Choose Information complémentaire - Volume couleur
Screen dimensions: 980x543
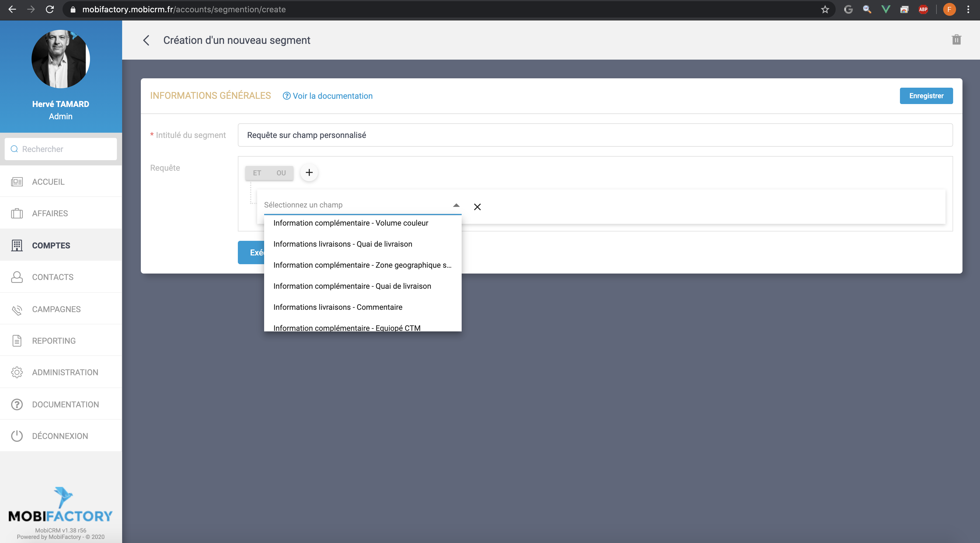(350, 223)
